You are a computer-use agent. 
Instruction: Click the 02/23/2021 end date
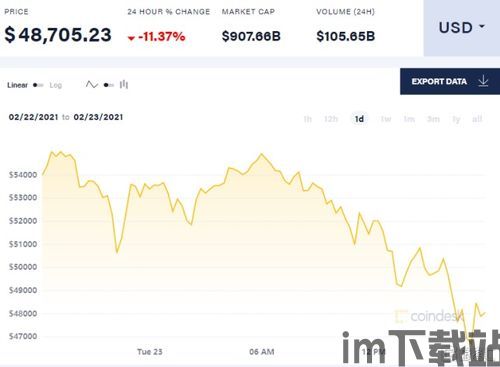click(98, 117)
